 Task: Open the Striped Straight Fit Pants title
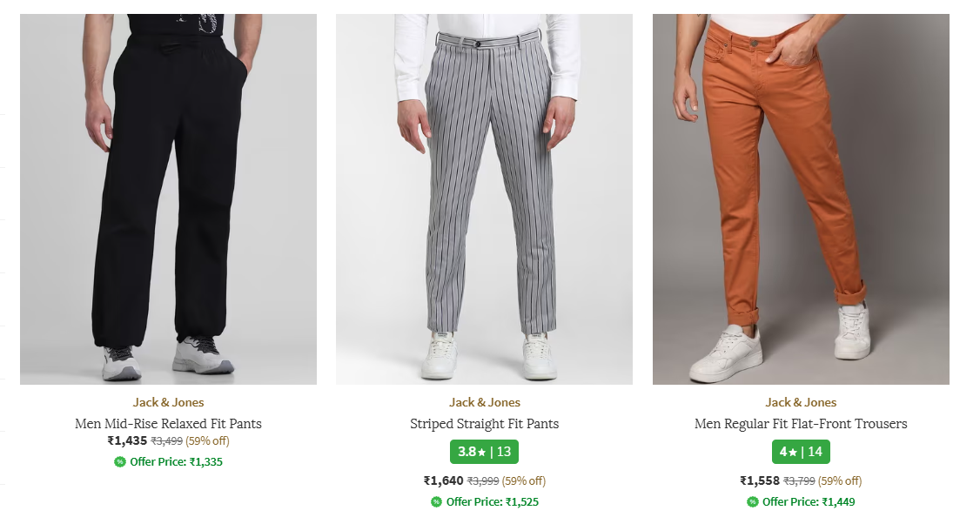coord(484,424)
